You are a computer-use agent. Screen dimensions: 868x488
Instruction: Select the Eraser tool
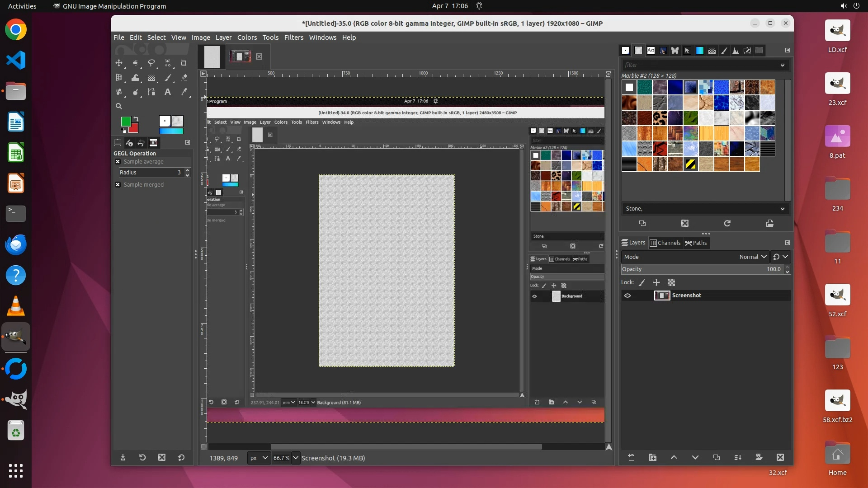point(184,78)
